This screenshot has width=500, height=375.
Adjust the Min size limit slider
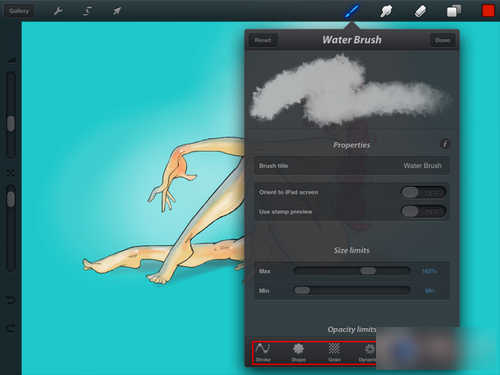(352, 290)
